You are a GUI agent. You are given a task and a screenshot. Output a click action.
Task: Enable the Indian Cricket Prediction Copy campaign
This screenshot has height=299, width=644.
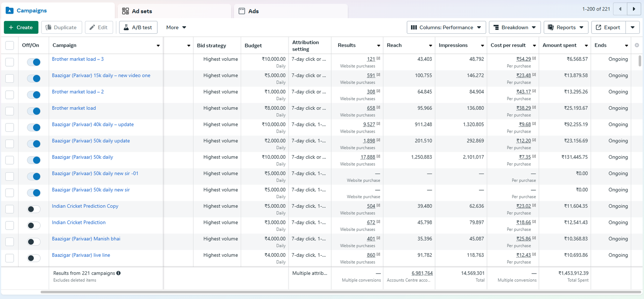(34, 209)
